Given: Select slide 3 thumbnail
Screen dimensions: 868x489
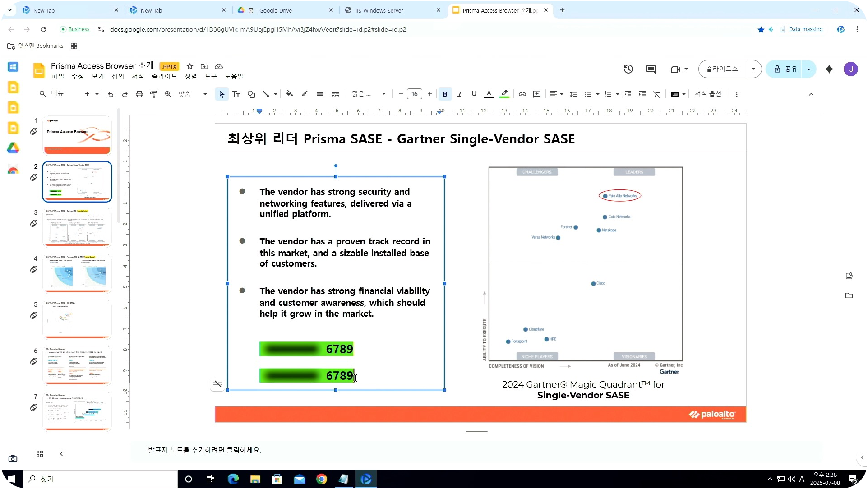Looking at the screenshot, I should click(x=78, y=227).
